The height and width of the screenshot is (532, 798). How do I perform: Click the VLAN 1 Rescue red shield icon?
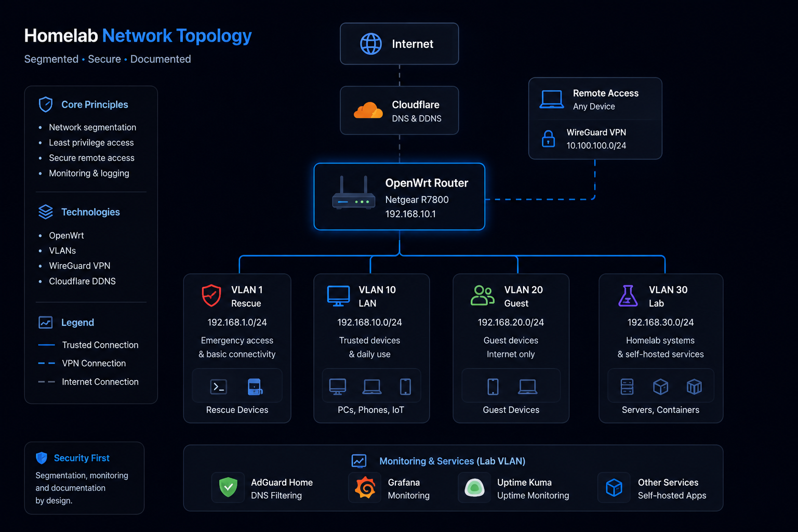pos(211,296)
